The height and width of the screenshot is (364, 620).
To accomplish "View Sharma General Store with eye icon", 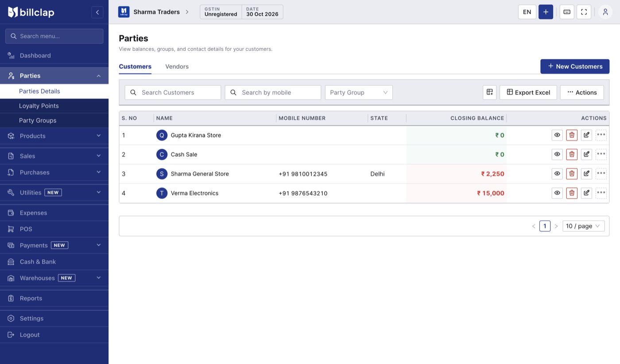I will [x=557, y=174].
